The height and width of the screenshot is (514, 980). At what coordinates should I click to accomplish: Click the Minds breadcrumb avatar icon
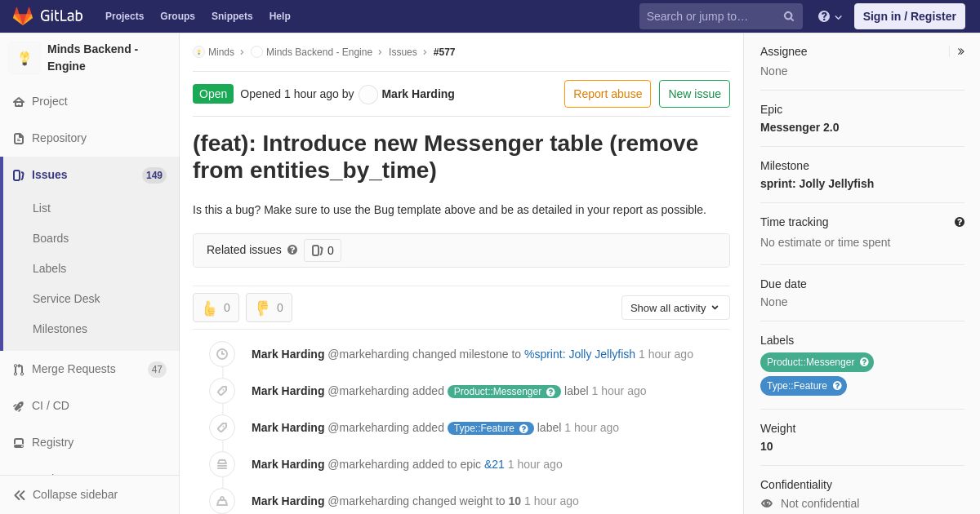(198, 52)
